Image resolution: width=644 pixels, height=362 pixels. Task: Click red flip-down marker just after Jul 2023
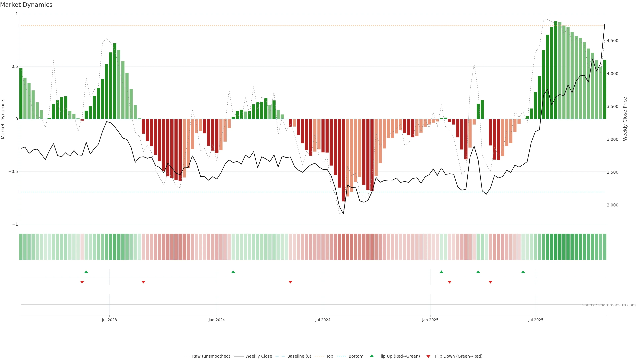click(x=143, y=282)
